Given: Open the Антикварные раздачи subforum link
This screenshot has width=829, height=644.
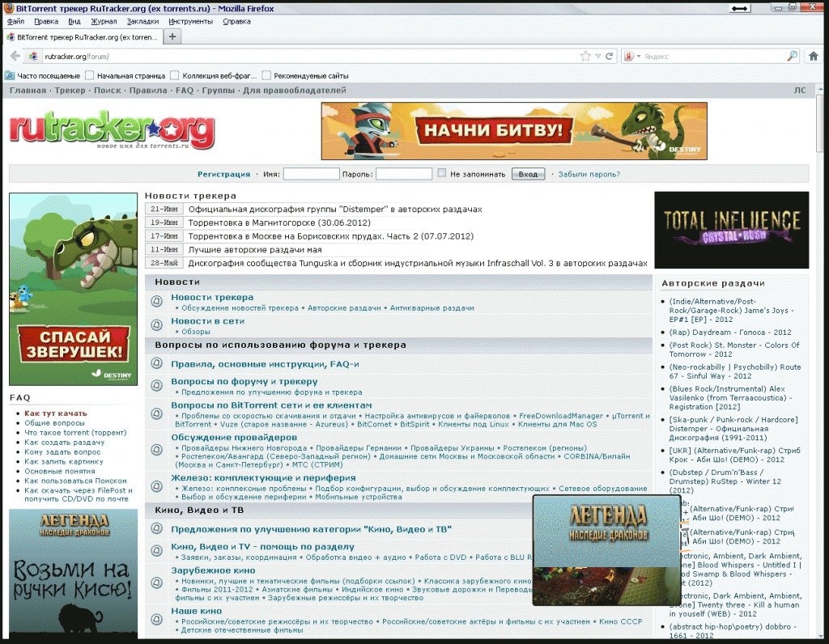Looking at the screenshot, I should tap(432, 308).
